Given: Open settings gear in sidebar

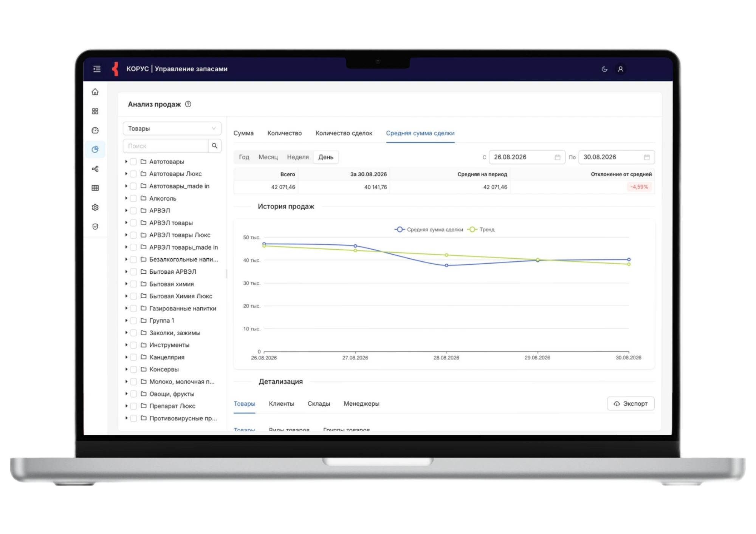Looking at the screenshot, I should [95, 207].
